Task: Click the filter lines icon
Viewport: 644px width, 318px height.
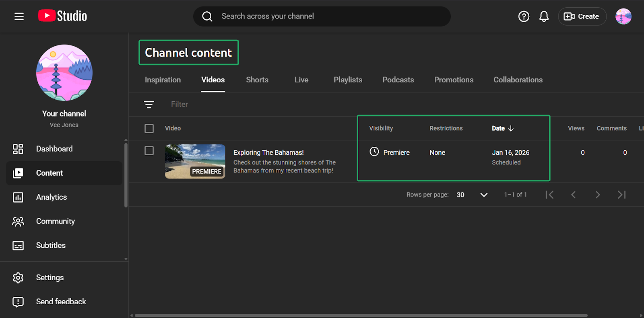Action: (149, 105)
